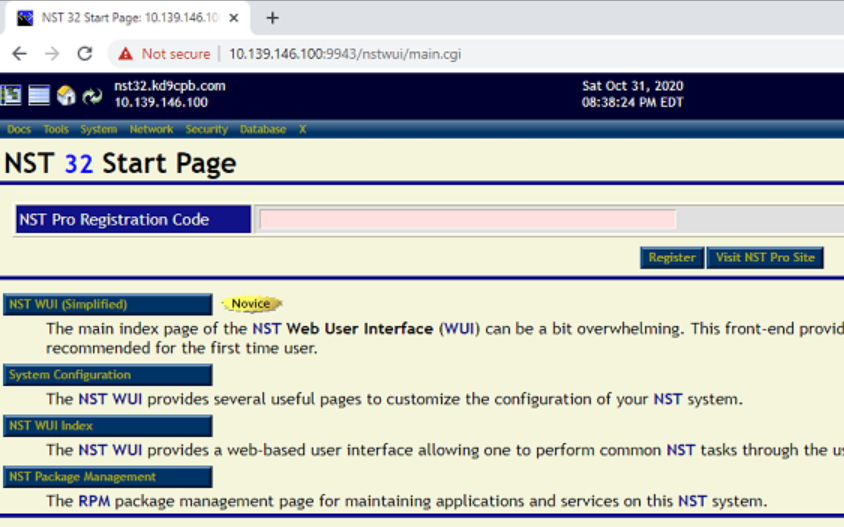
Task: Open a new browser tab
Action: coord(272,18)
